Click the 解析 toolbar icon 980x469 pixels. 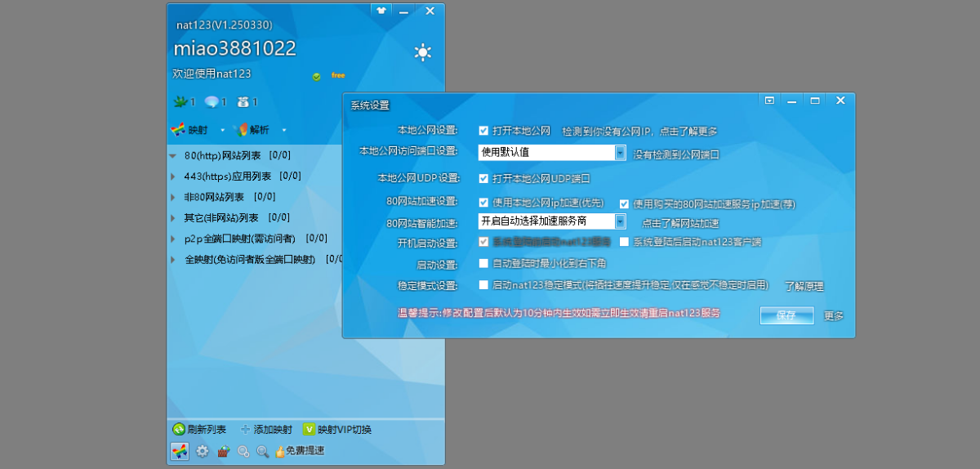(x=242, y=130)
